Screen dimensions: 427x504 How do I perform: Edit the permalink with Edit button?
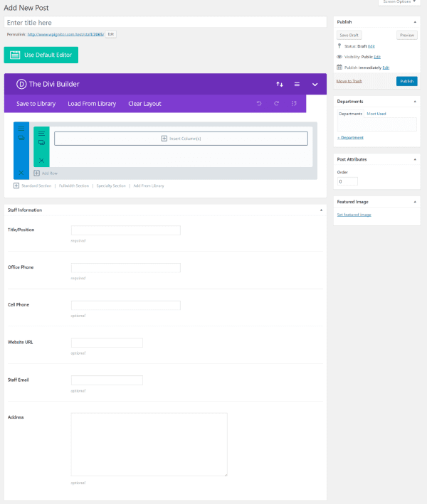pyautogui.click(x=111, y=34)
